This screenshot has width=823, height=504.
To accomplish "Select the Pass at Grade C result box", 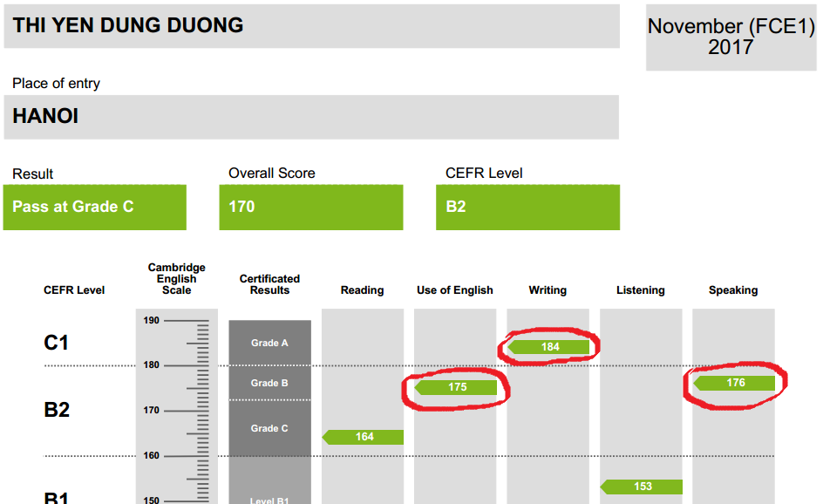I will click(x=94, y=208).
